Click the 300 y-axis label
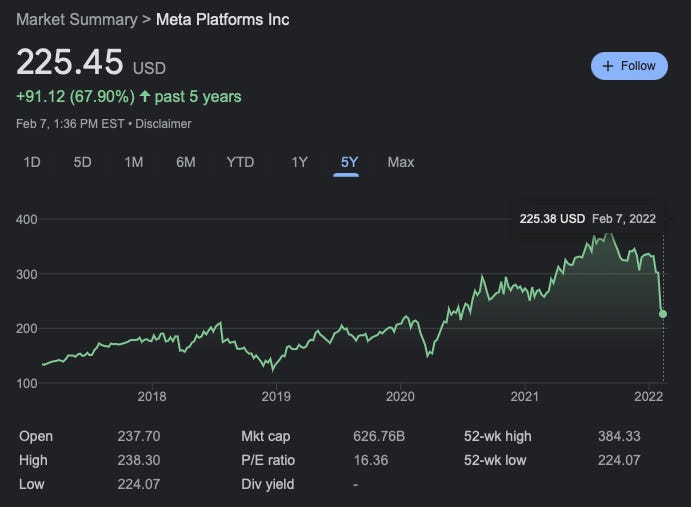The image size is (691, 507). tap(26, 275)
